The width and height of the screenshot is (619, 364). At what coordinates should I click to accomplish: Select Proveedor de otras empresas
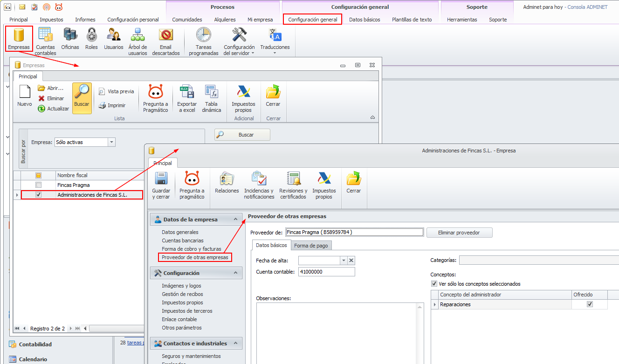tap(195, 257)
